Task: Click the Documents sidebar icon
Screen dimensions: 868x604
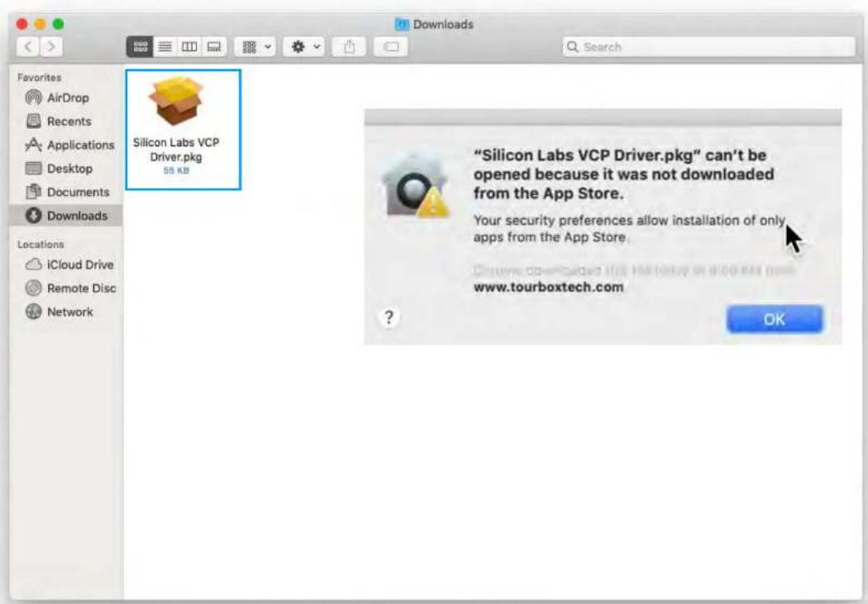Action: pos(34,192)
